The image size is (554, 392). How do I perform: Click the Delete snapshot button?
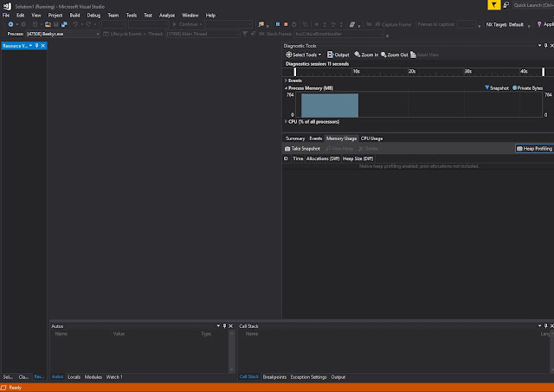[368, 149]
